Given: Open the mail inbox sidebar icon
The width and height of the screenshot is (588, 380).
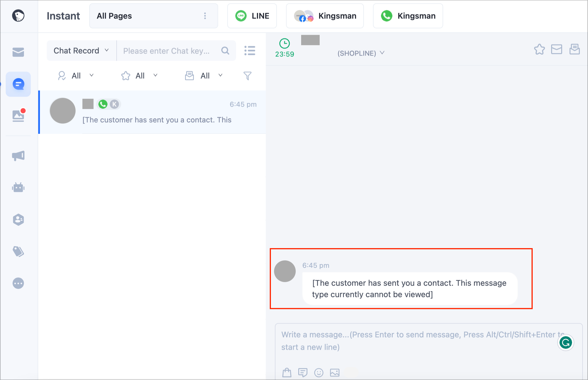Looking at the screenshot, I should pos(18,52).
